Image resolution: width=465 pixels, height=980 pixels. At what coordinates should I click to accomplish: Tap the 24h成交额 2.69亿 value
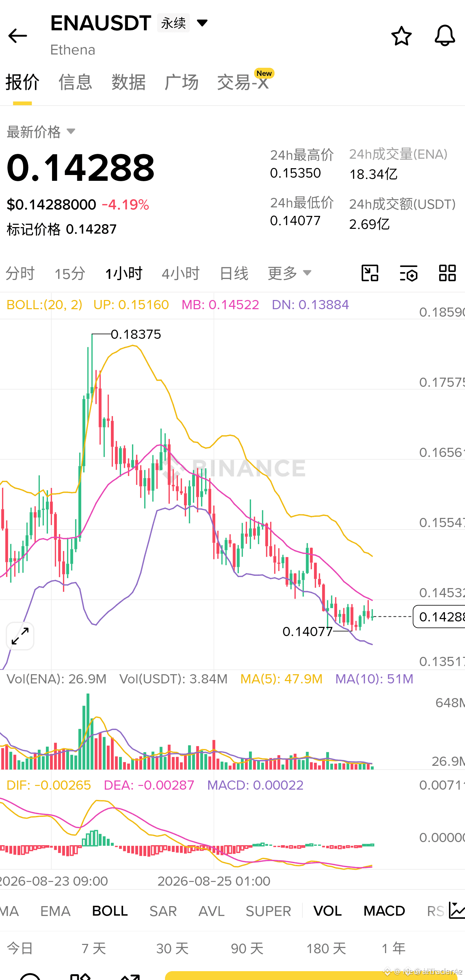coord(370,224)
